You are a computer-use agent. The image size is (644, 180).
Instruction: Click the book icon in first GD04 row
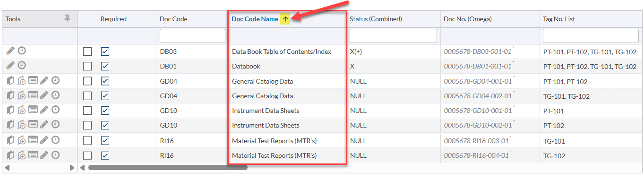[11, 81]
